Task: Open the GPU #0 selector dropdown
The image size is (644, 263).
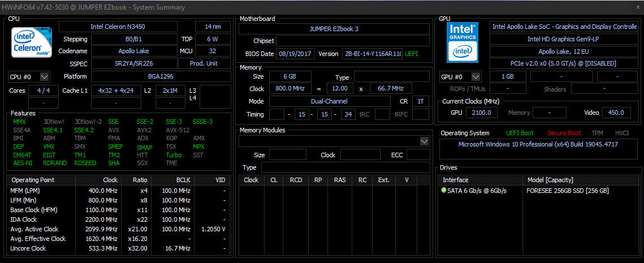Action: 476,76
